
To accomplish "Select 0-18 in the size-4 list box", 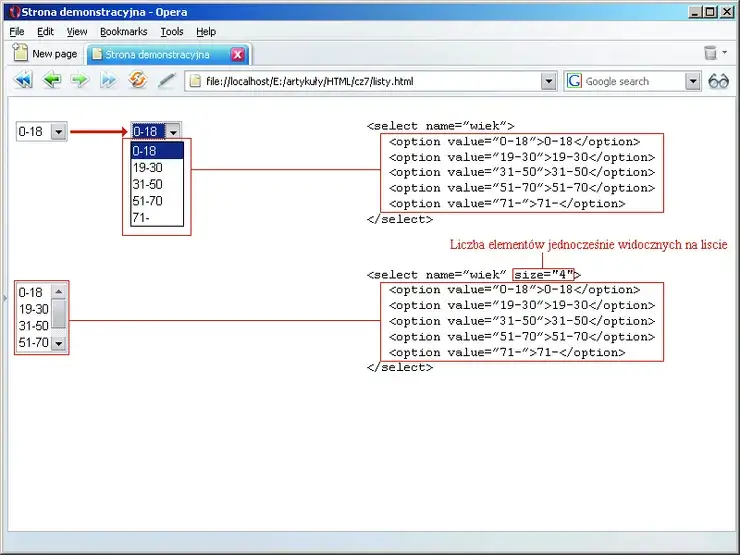I will pyautogui.click(x=34, y=293).
